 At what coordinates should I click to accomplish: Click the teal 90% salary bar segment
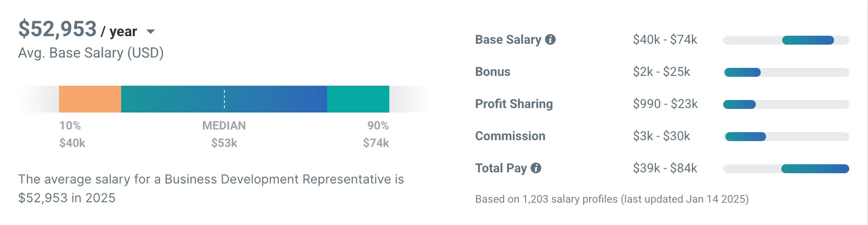coord(358,99)
